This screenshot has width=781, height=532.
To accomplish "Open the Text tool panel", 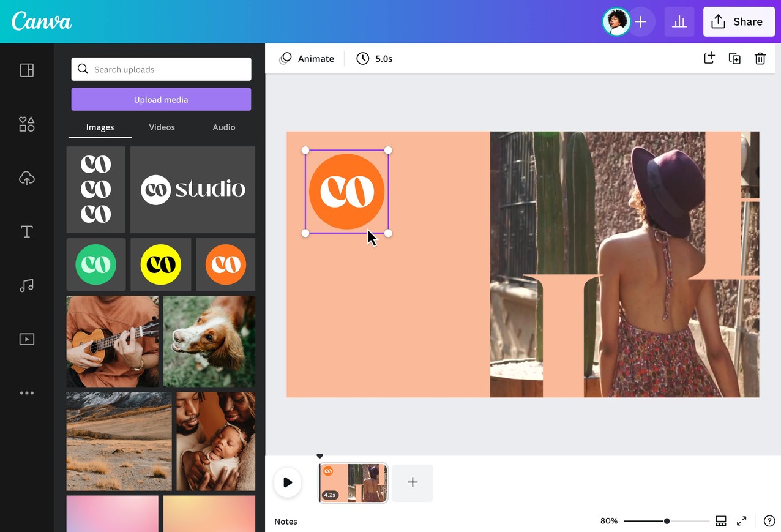I will coord(27,231).
